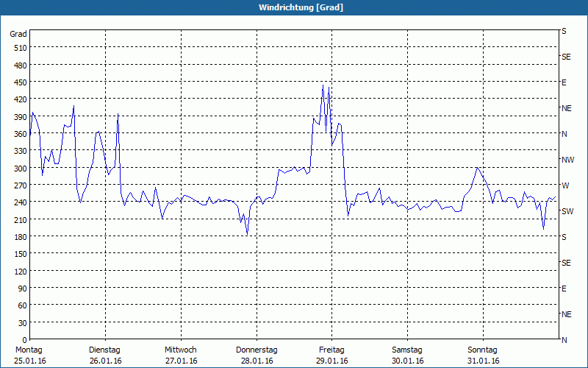Viewport: 588px width, 368px height.
Task: Pick the 30 tick label
Action: point(23,323)
